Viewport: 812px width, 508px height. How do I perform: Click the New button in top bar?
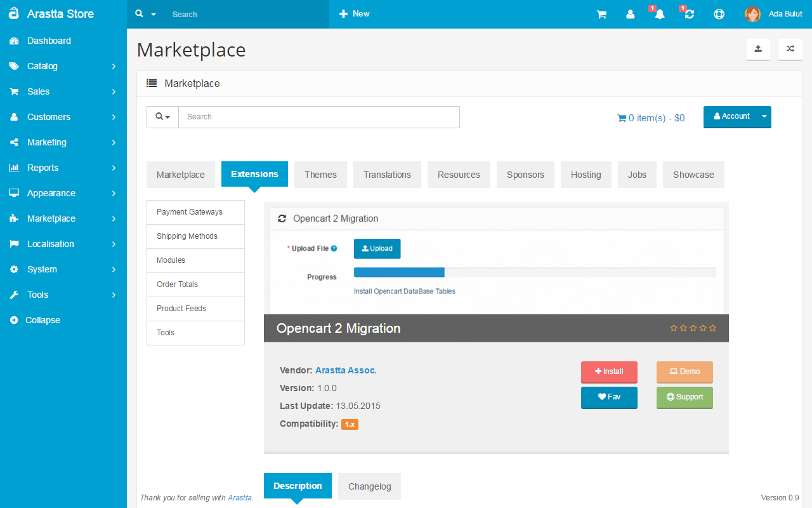[x=354, y=14]
